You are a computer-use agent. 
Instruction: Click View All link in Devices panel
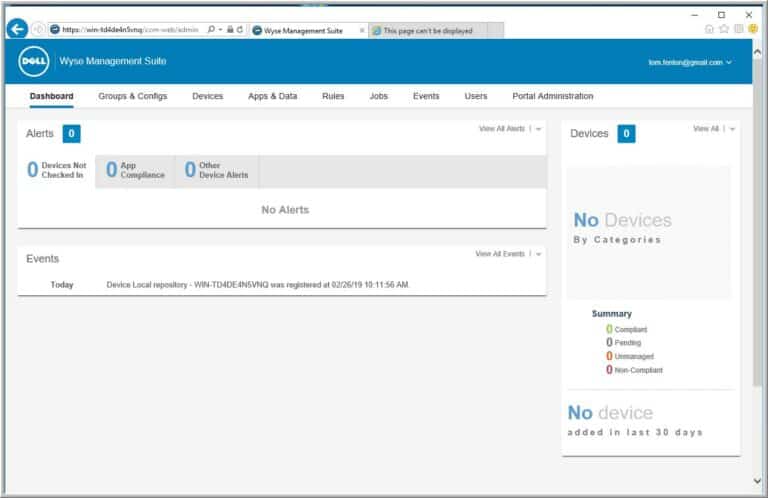(706, 129)
